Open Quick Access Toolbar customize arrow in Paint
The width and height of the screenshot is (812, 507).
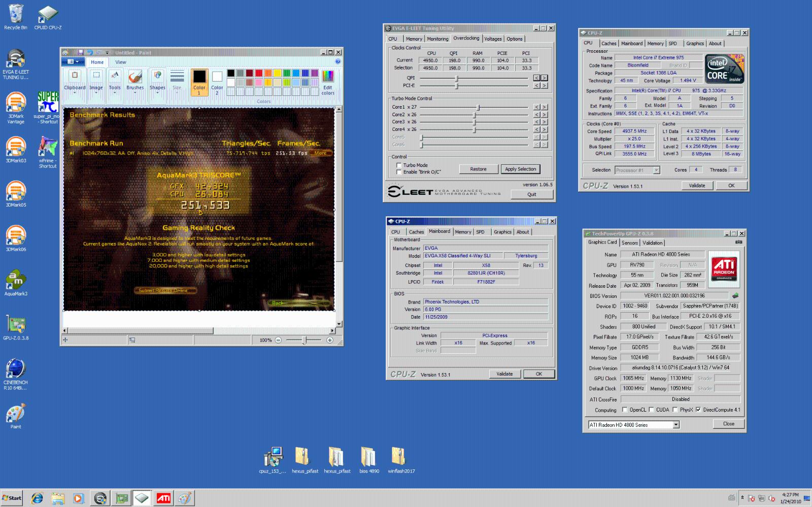[x=107, y=53]
